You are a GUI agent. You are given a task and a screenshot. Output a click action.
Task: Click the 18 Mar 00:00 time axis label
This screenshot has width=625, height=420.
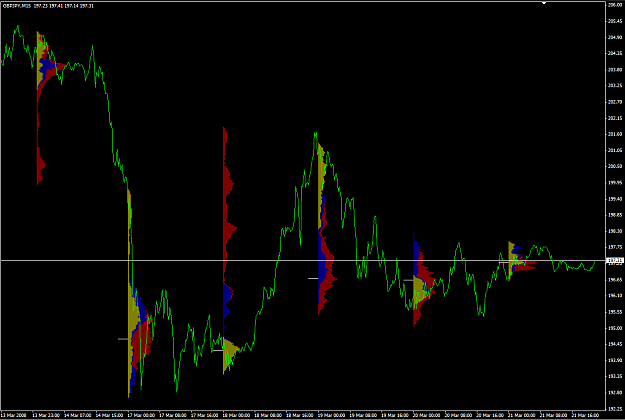236,415
